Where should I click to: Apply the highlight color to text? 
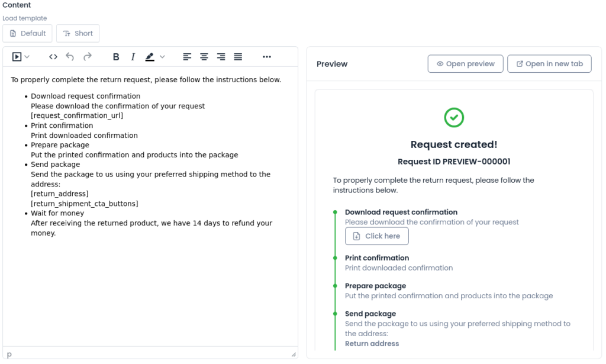(x=150, y=57)
